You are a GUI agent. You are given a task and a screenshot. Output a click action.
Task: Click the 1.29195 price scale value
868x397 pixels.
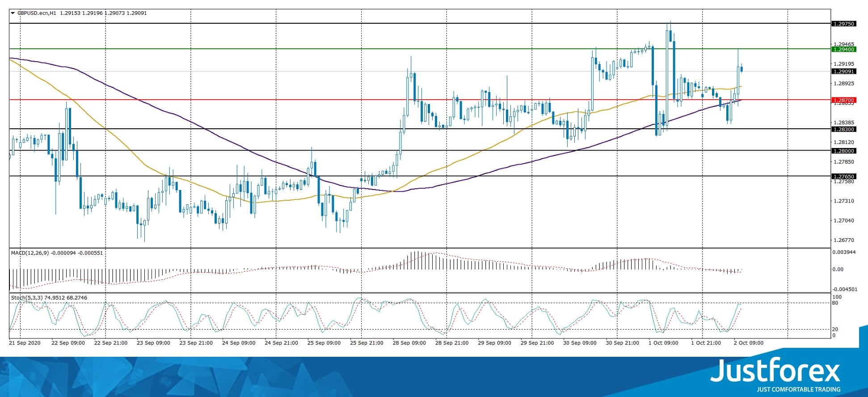(x=843, y=64)
